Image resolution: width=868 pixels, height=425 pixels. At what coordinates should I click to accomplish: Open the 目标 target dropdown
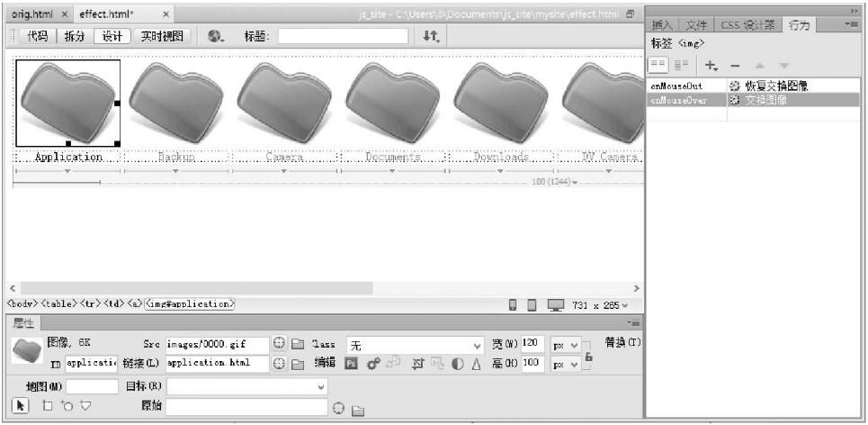pyautogui.click(x=247, y=386)
